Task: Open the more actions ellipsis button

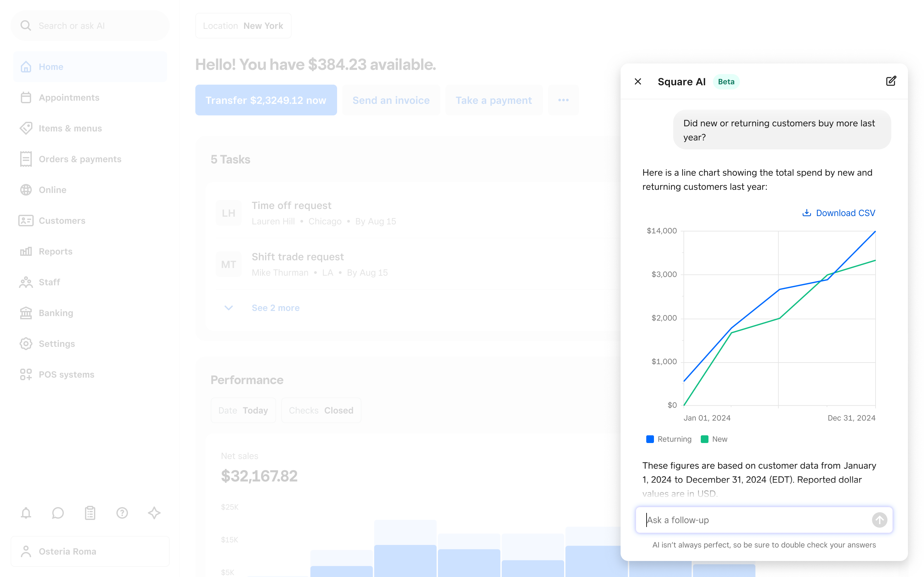Action: pos(563,100)
